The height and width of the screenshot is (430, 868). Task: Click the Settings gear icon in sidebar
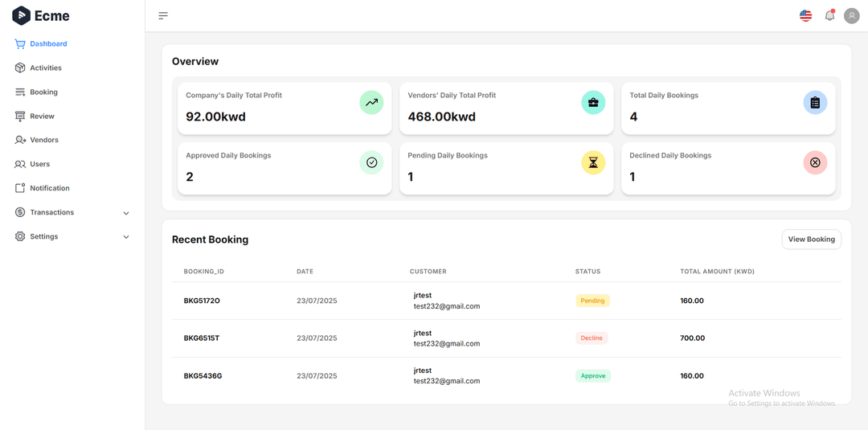[x=20, y=236]
